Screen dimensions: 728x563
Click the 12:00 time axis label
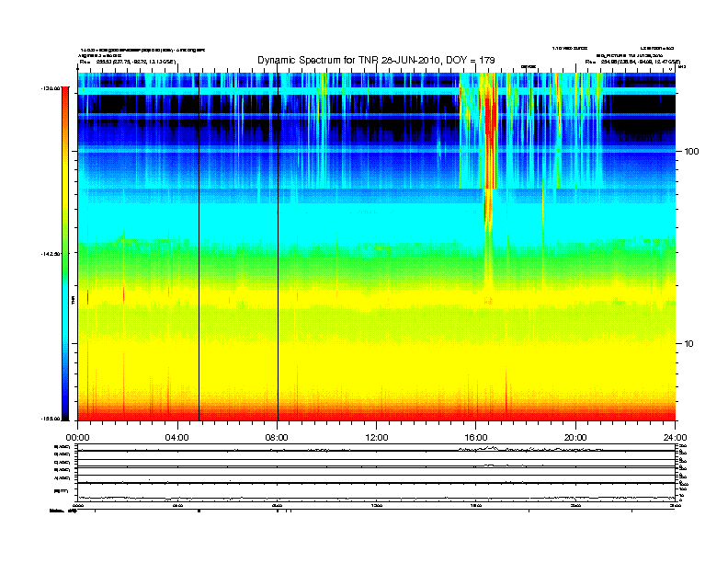pos(377,438)
